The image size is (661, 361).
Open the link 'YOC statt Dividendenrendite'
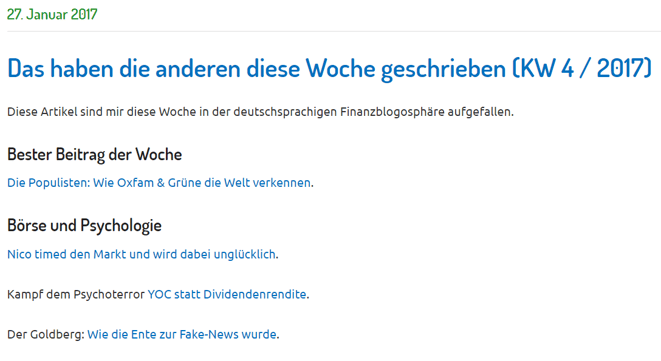[227, 294]
